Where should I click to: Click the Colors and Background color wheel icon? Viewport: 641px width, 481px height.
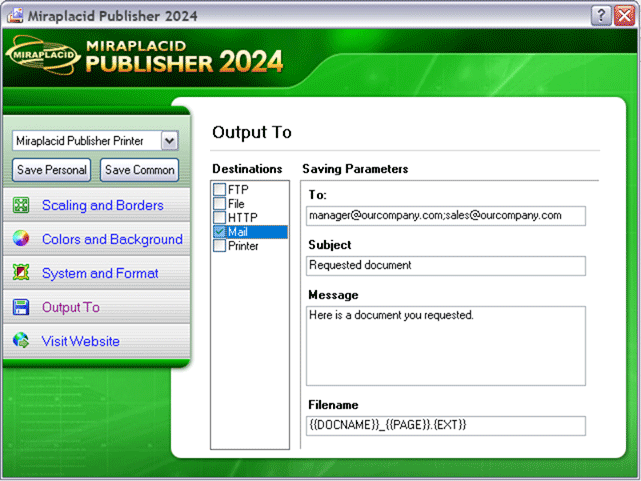pos(20,240)
